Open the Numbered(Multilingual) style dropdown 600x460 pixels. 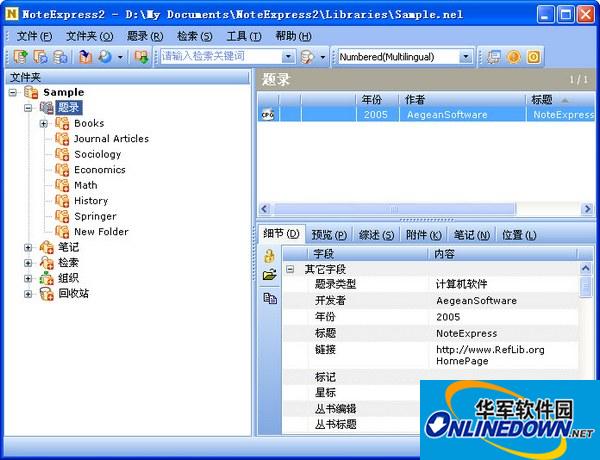(x=466, y=57)
